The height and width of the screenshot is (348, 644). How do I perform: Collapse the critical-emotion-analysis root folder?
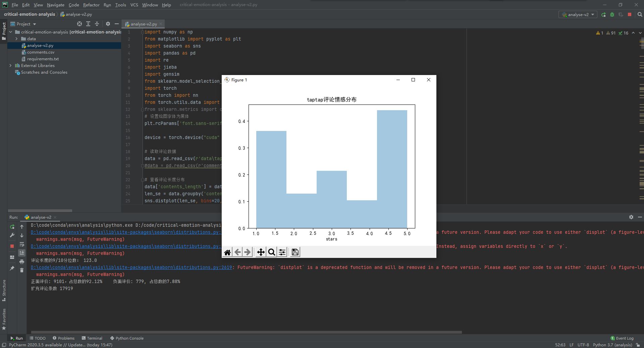tap(11, 32)
